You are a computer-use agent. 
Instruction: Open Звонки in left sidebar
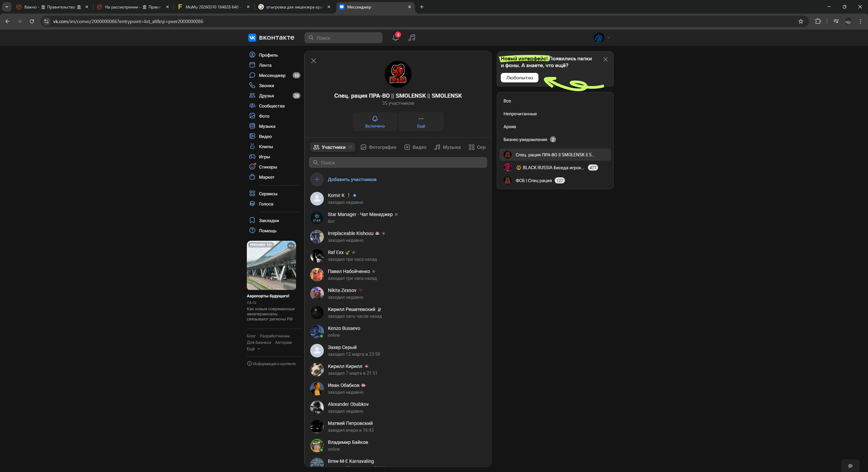point(266,85)
